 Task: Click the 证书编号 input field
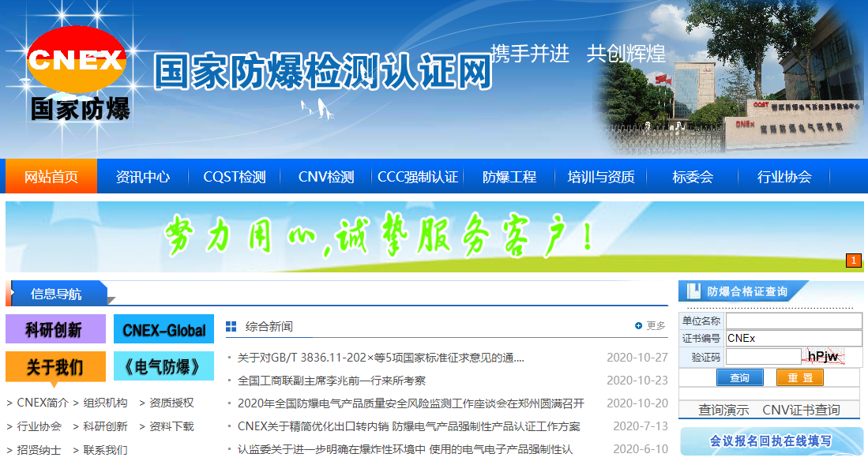(x=794, y=338)
